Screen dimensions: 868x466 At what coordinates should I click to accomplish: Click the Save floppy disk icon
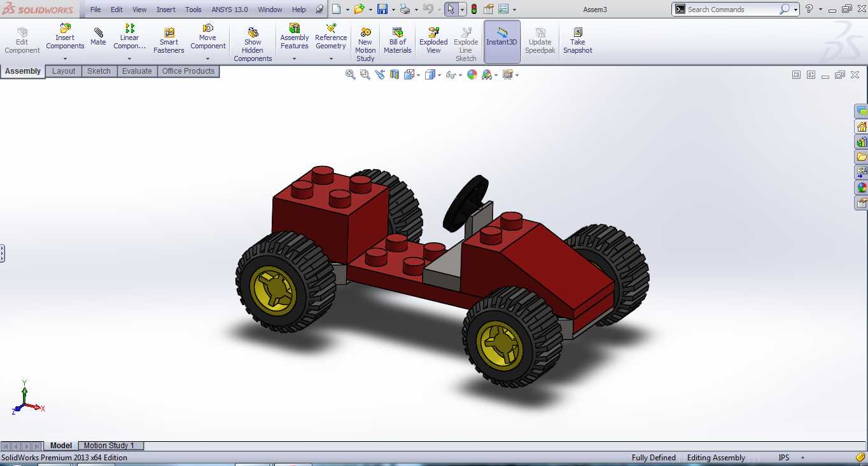(382, 10)
